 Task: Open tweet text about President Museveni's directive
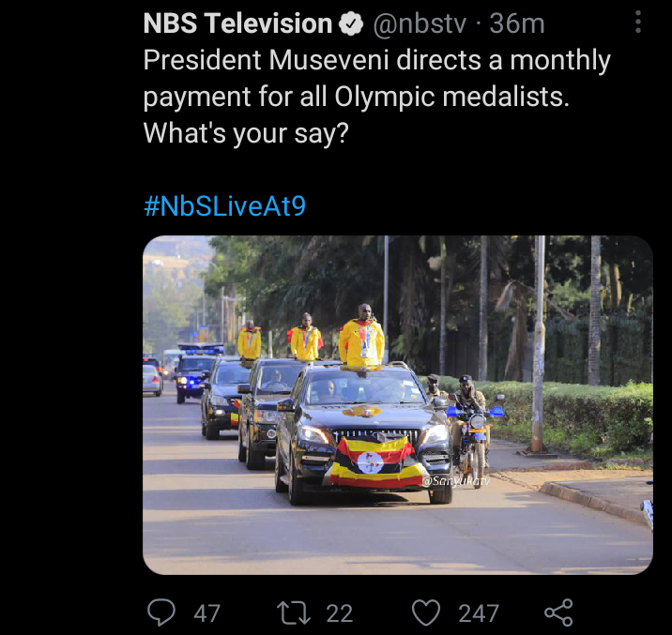point(377,78)
